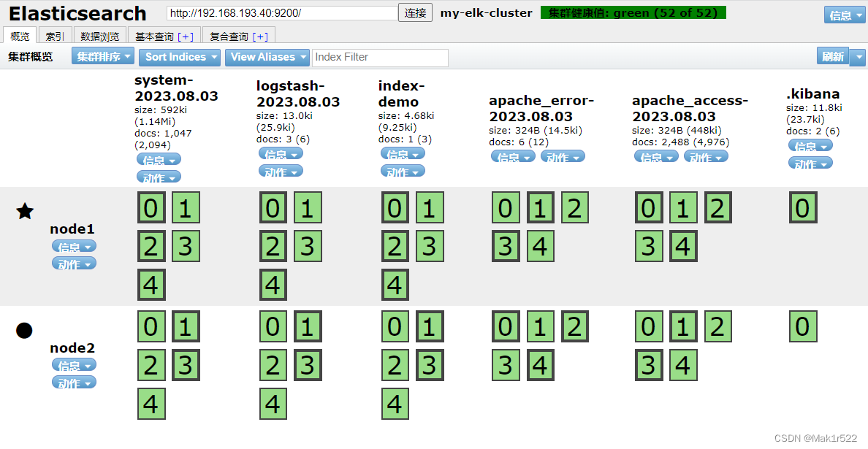Select shard 4 of logstash-2023.08.03 on node2

pyautogui.click(x=273, y=404)
